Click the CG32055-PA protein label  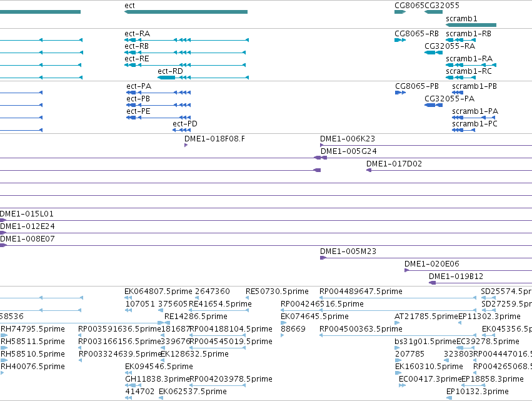coord(449,99)
